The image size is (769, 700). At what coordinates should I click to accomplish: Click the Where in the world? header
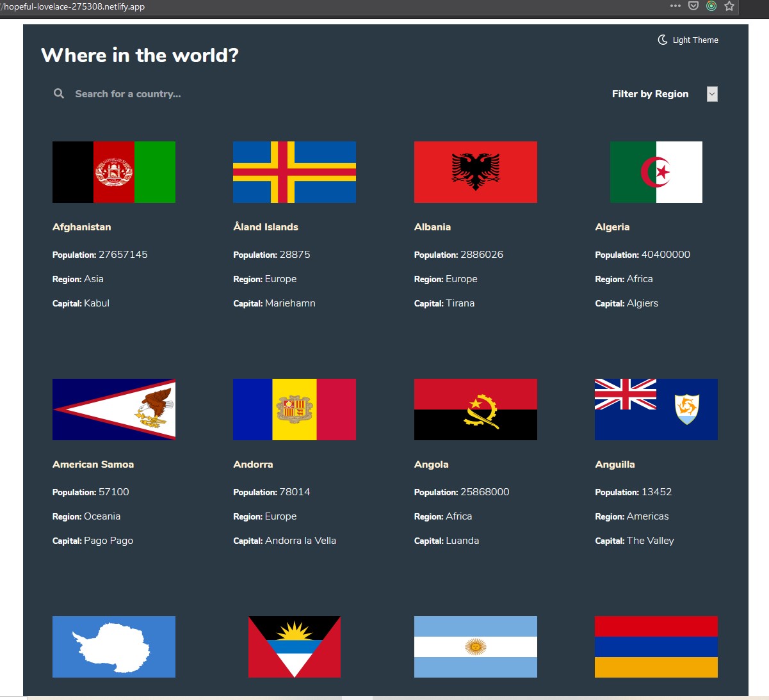click(x=139, y=56)
